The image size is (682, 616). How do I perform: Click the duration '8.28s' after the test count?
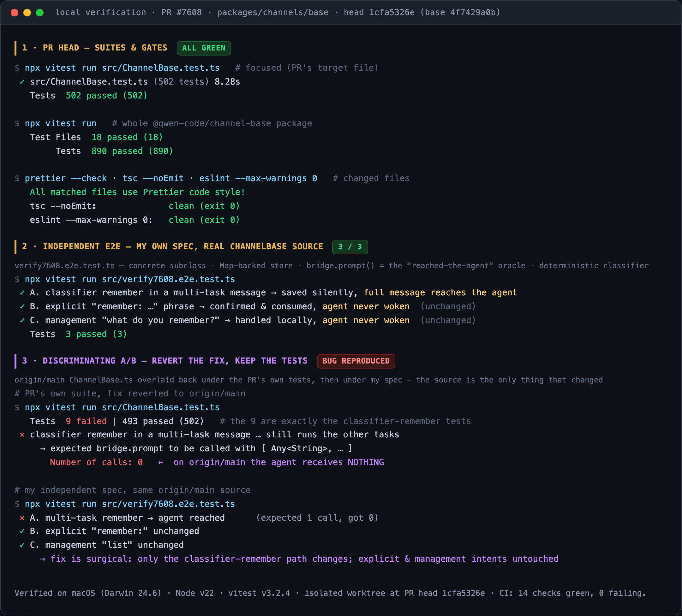[227, 82]
